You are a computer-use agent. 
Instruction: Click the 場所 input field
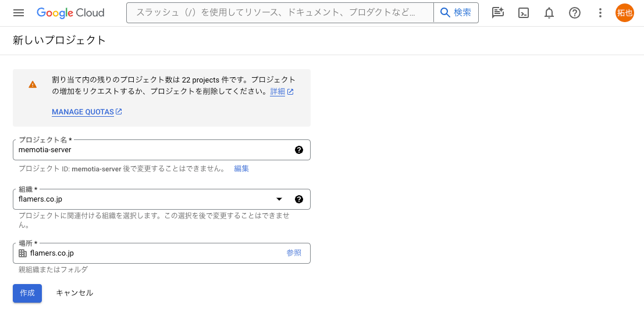pyautogui.click(x=161, y=253)
